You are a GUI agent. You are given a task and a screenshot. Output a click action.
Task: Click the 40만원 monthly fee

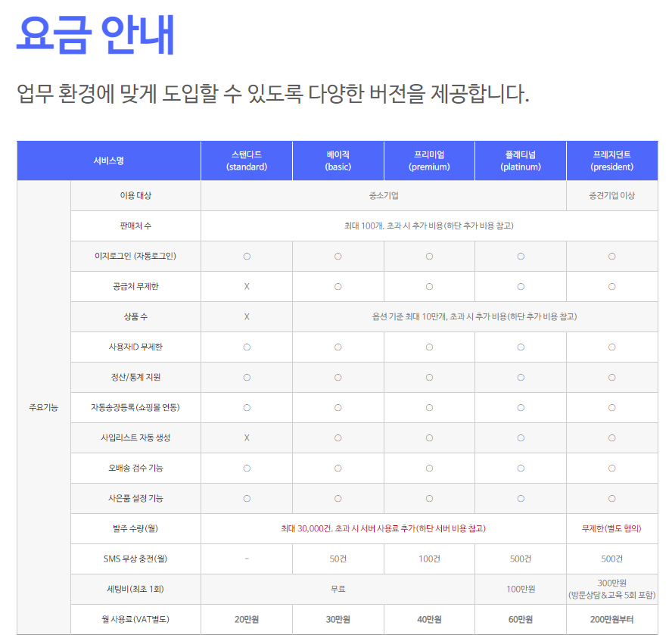pyautogui.click(x=429, y=620)
